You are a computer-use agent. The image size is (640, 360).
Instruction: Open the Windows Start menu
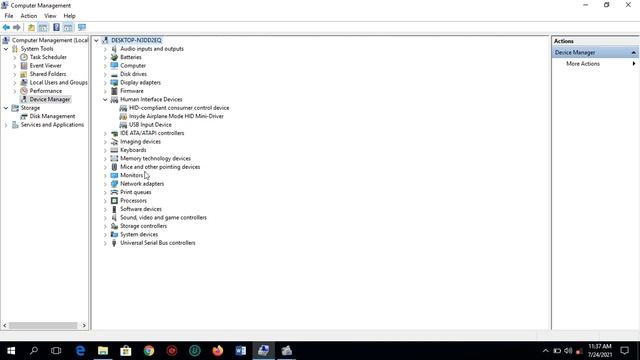[x=11, y=351]
